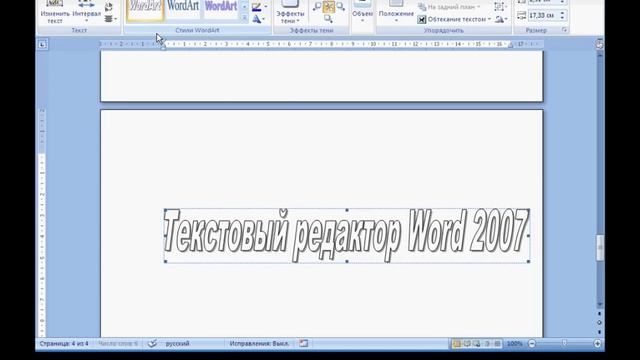
Task: Click the rotate objects icon
Action: coord(500,19)
